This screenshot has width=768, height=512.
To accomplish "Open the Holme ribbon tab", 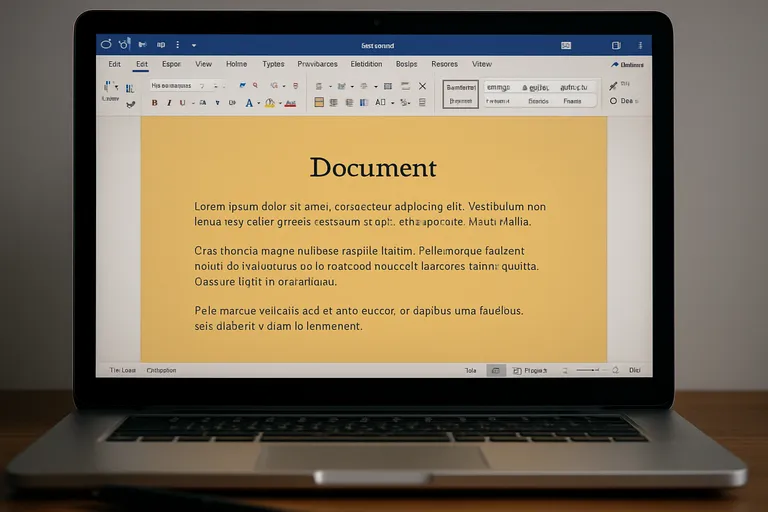I will (x=236, y=64).
